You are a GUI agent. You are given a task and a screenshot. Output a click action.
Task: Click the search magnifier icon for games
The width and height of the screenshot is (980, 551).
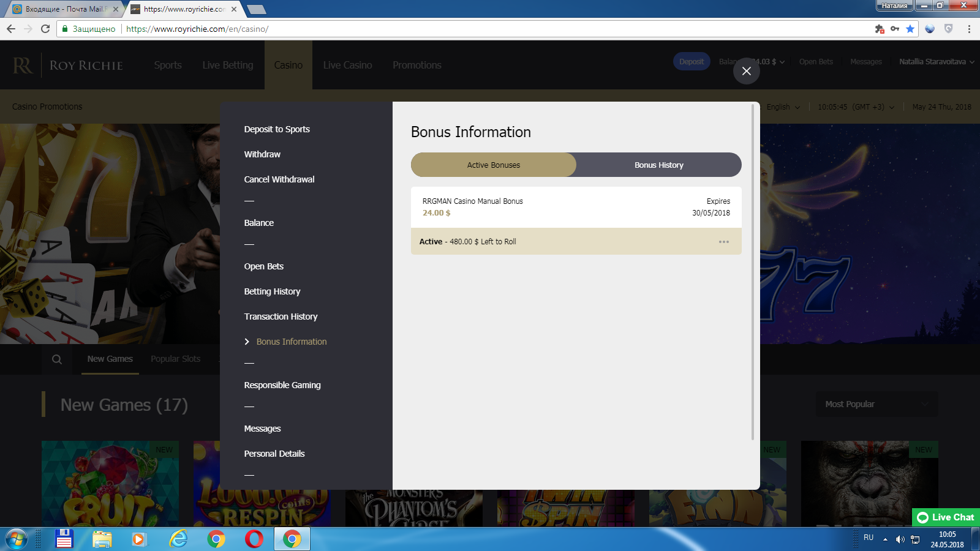click(x=57, y=359)
